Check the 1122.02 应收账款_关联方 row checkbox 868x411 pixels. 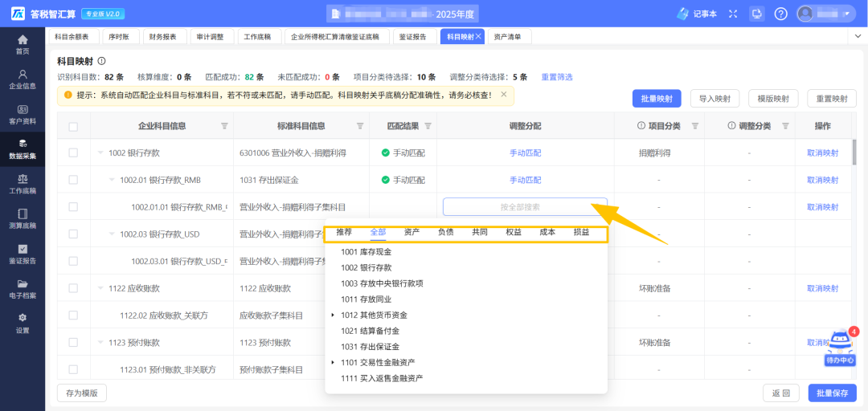tap(73, 315)
